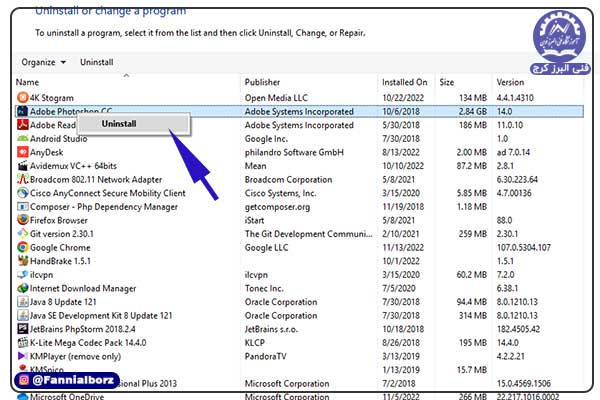Select the Cisco AnyConnect Secure Mobility Client row
The image size is (600, 400).
pyautogui.click(x=107, y=193)
